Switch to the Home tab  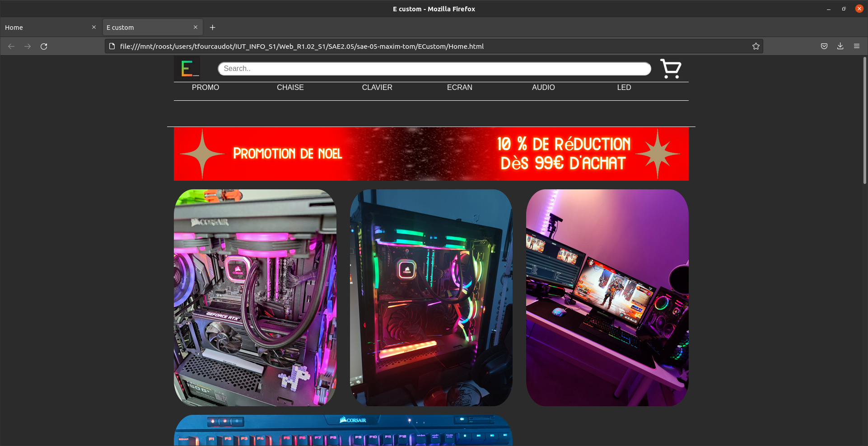point(45,27)
